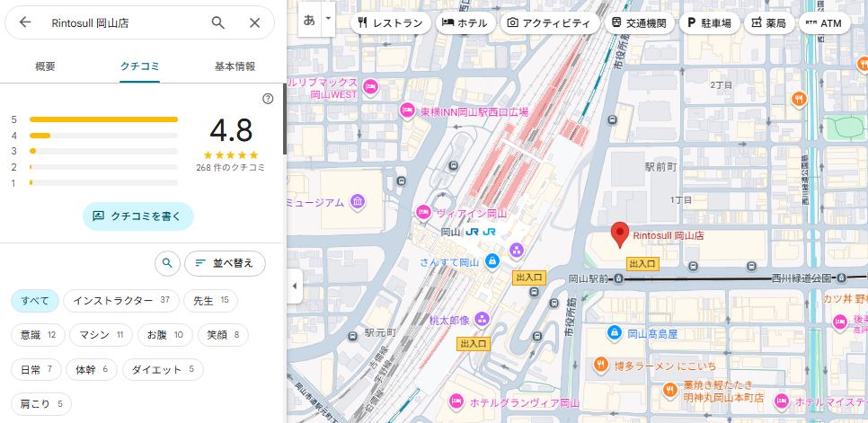The image size is (868, 423).
Task: Toggle the マシン review filter chip
Action: click(x=102, y=335)
